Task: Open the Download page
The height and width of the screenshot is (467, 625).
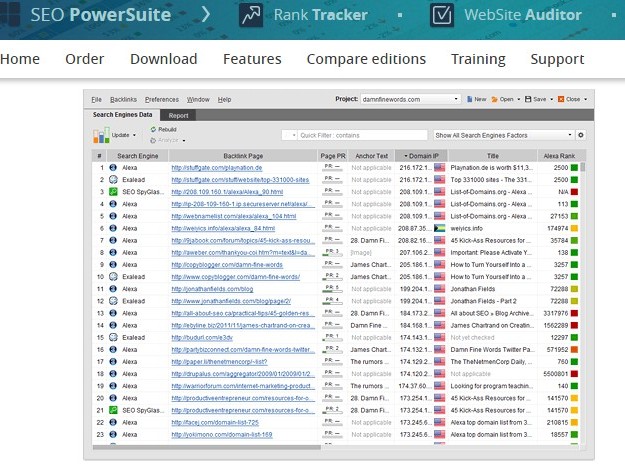Action: [x=163, y=59]
